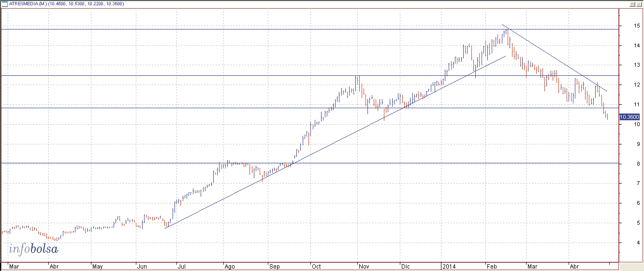The image size is (644, 271).
Task: Click the 2014 date axis label
Action: point(448,267)
